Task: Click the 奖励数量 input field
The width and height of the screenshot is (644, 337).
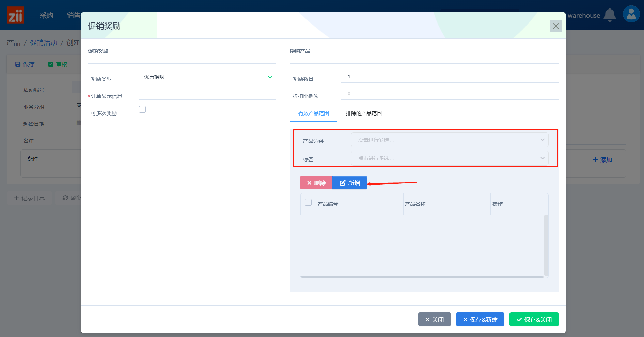Action: 450,77
